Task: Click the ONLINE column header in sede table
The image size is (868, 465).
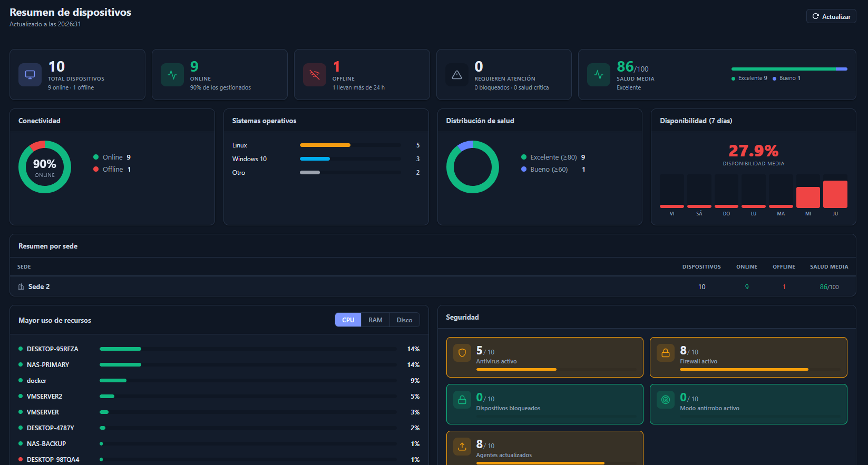Action: click(747, 267)
